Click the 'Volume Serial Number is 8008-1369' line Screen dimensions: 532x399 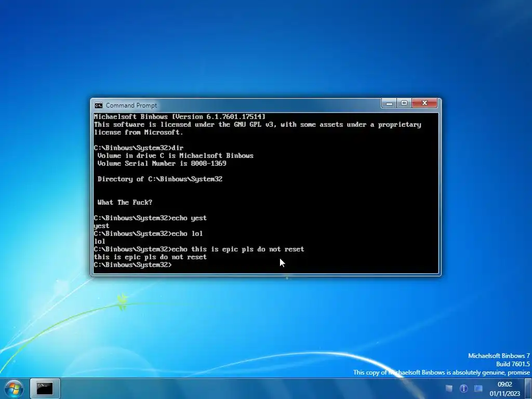(162, 164)
